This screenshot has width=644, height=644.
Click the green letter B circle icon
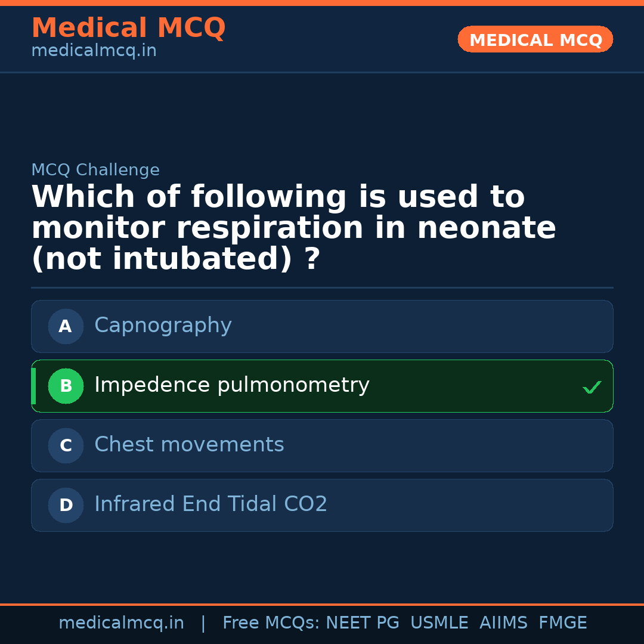(x=66, y=386)
